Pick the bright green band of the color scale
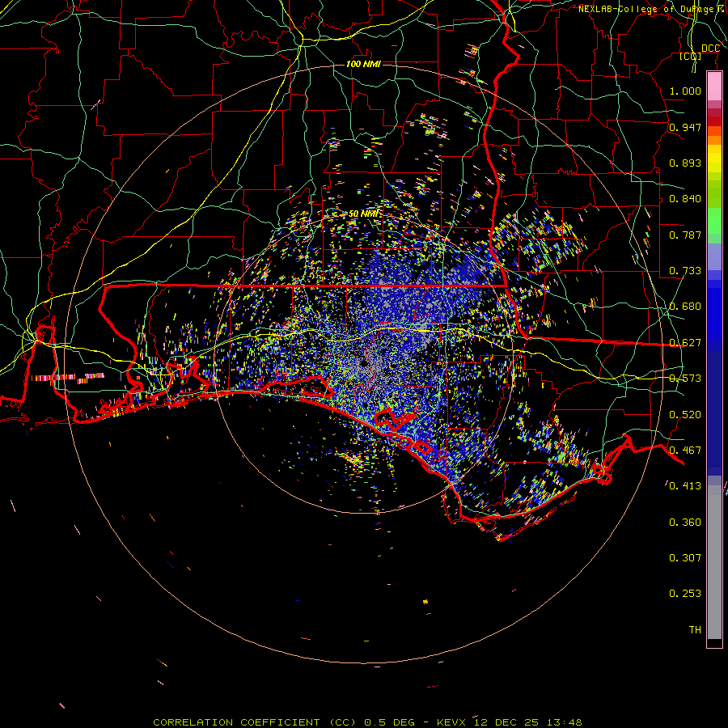The image size is (728, 728). click(x=714, y=221)
